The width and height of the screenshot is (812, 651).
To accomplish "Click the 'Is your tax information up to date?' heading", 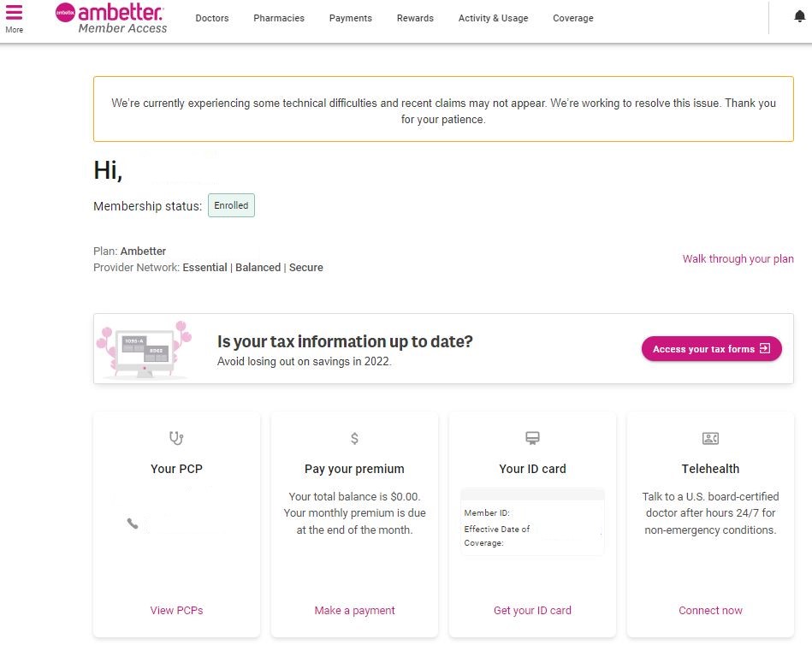I will (345, 341).
